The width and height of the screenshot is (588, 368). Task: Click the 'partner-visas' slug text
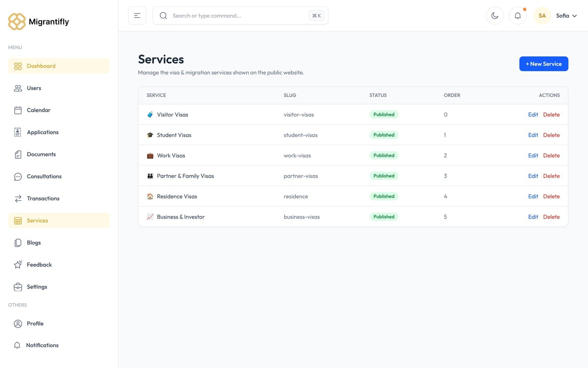click(301, 176)
